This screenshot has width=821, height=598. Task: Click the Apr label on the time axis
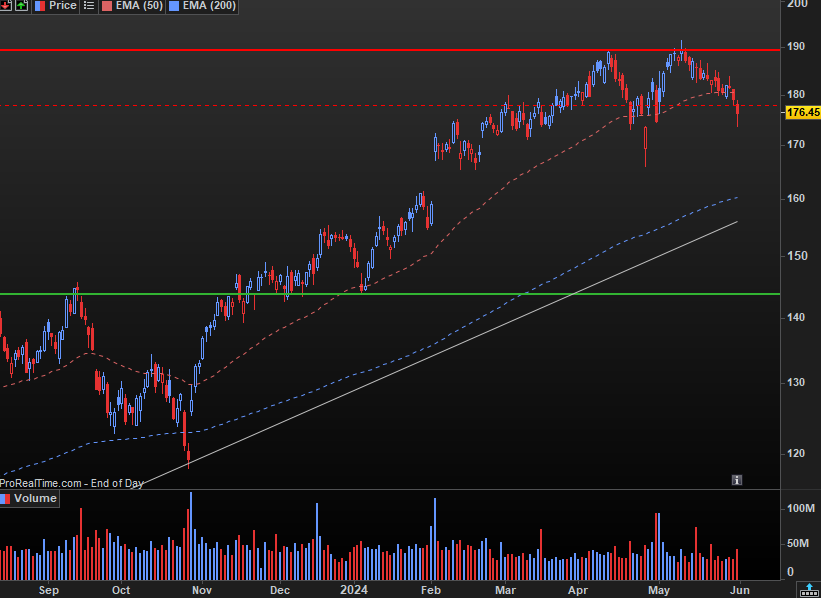click(x=579, y=590)
